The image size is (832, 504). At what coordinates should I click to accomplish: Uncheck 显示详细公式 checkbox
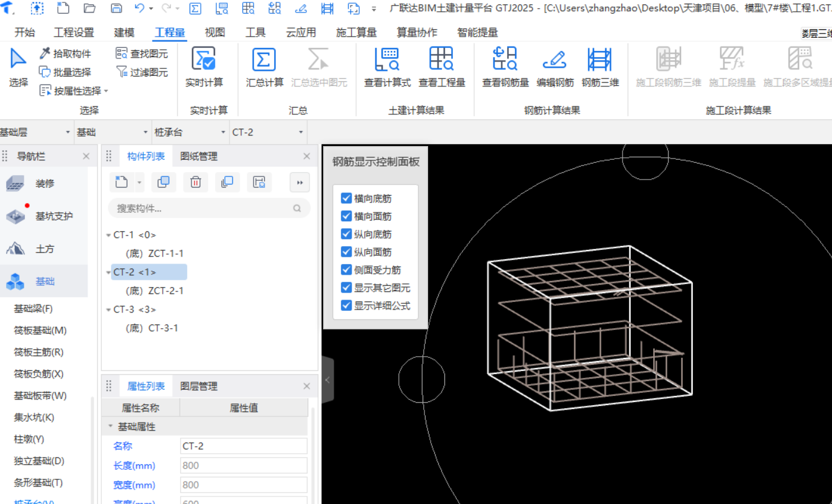pos(347,306)
